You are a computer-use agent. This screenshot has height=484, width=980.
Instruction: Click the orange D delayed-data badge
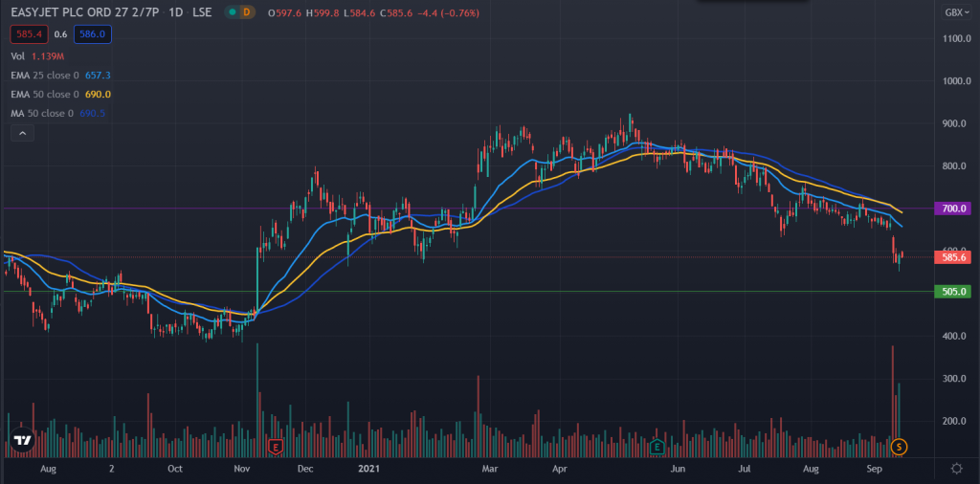[246, 12]
